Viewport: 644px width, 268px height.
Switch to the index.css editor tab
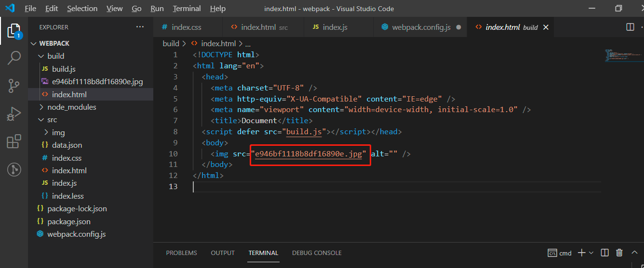[x=188, y=27]
